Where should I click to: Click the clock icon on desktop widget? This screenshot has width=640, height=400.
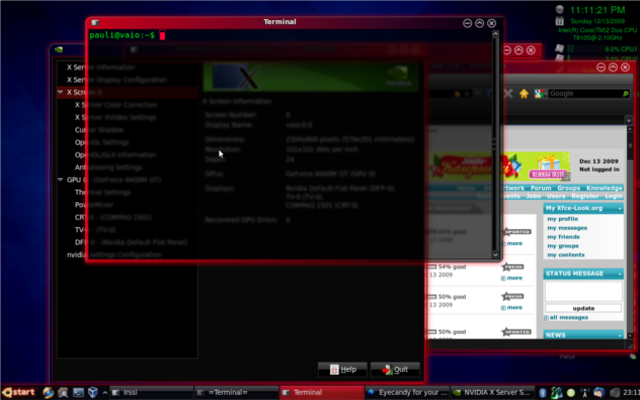click(x=560, y=9)
